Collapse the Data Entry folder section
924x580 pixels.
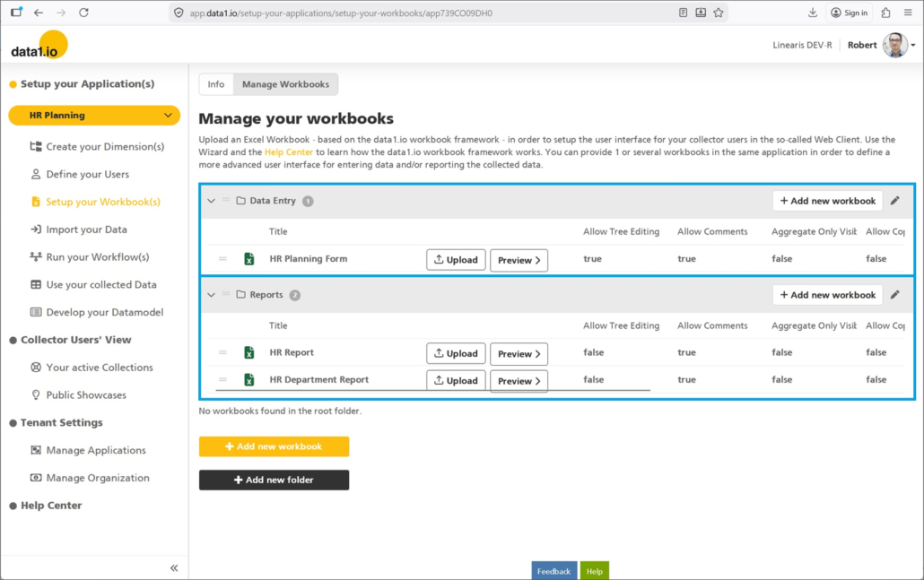[212, 201]
